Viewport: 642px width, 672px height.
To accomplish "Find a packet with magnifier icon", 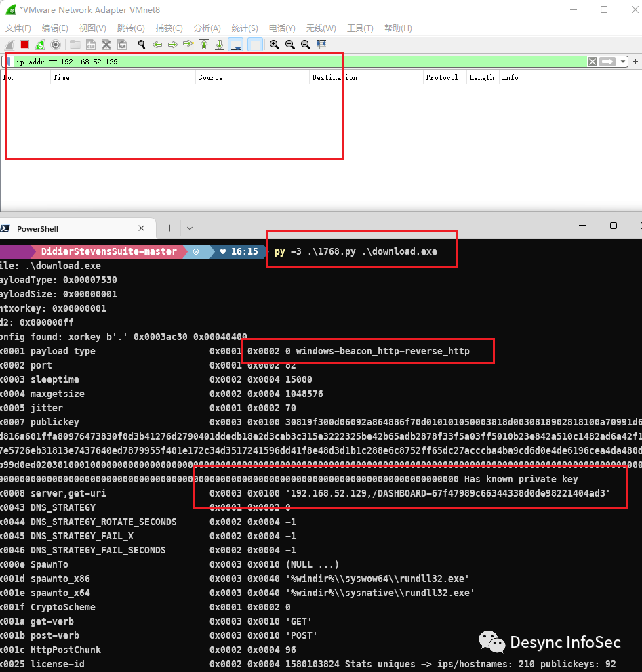I will [142, 45].
